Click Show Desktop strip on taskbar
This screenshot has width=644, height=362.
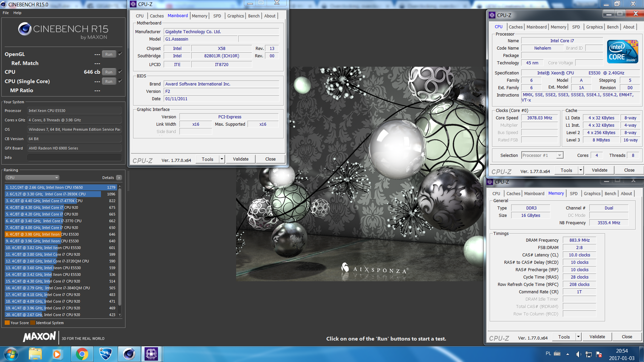coord(641,354)
